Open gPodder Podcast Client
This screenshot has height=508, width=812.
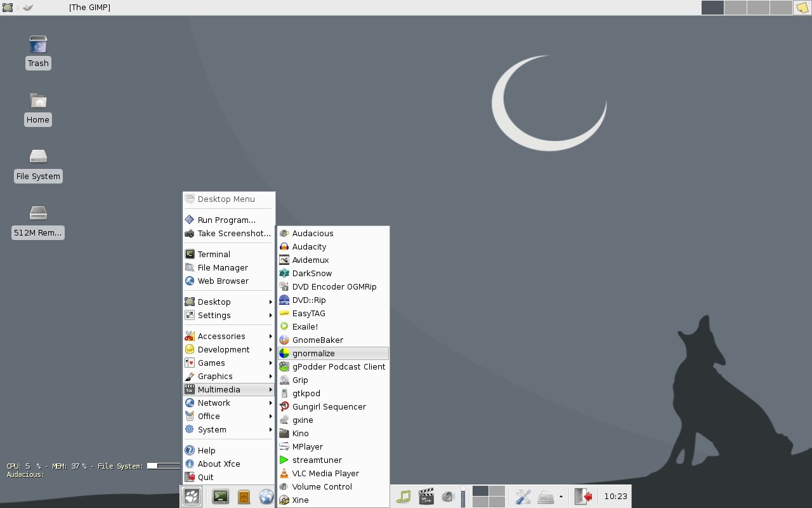333,366
